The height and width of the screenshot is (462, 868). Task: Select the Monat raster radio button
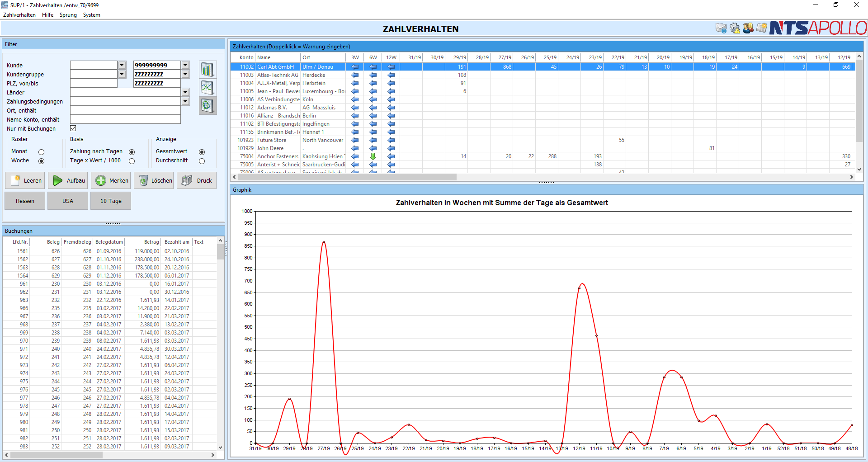tap(41, 152)
